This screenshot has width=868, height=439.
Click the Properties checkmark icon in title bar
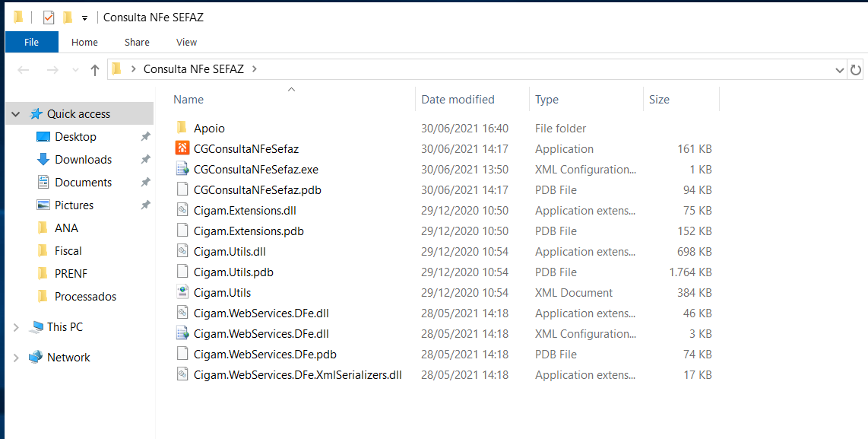[x=49, y=17]
